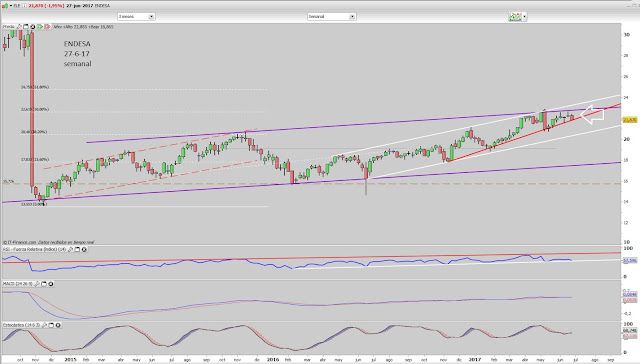Image resolution: width=640 pixels, height=364 pixels.
Task: Click the green arrow icon in Precio panel
Action: (x=40, y=27)
